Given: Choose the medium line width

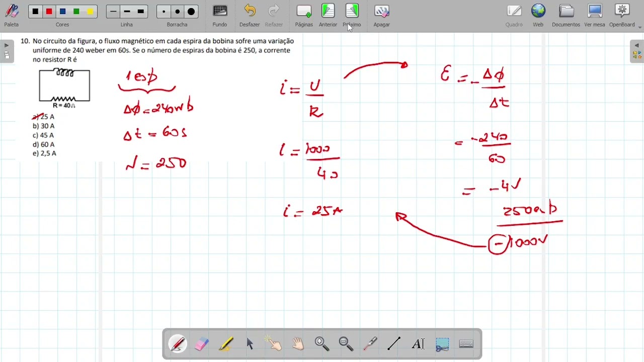Looking at the screenshot, I should 127,12.
